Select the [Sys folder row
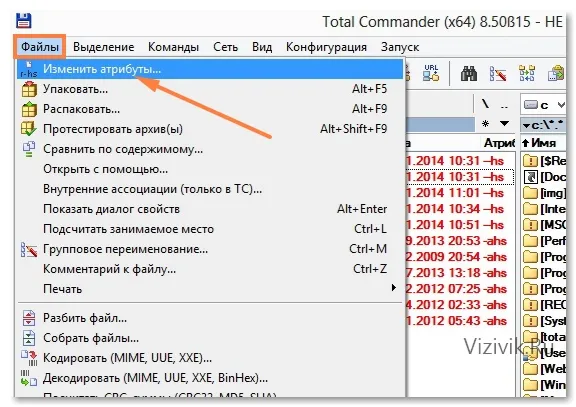 pyautogui.click(x=544, y=321)
